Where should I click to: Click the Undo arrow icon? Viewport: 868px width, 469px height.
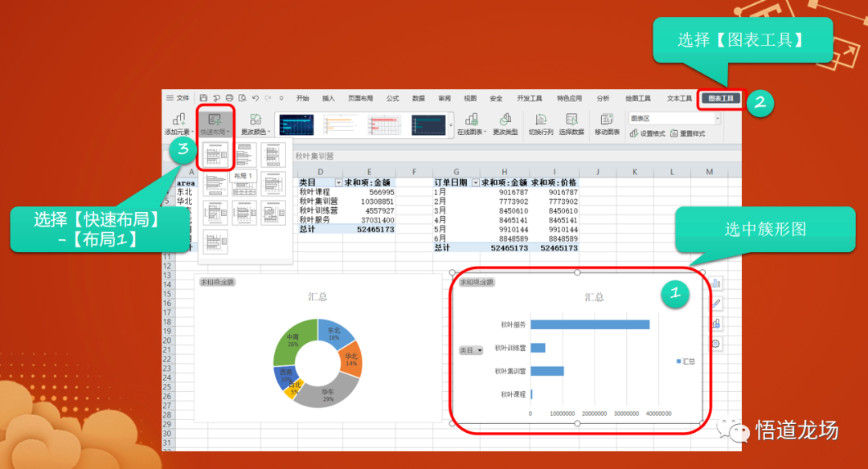pos(256,98)
